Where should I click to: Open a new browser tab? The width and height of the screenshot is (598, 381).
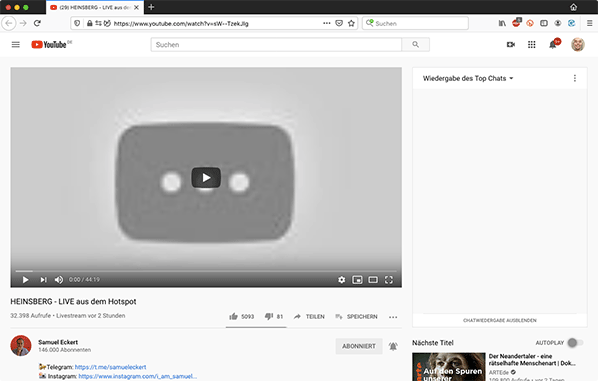[x=151, y=7]
